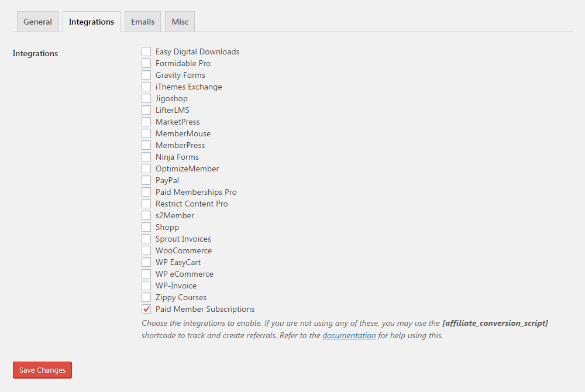Switch to the General tab
The image size is (585, 392).
click(37, 22)
